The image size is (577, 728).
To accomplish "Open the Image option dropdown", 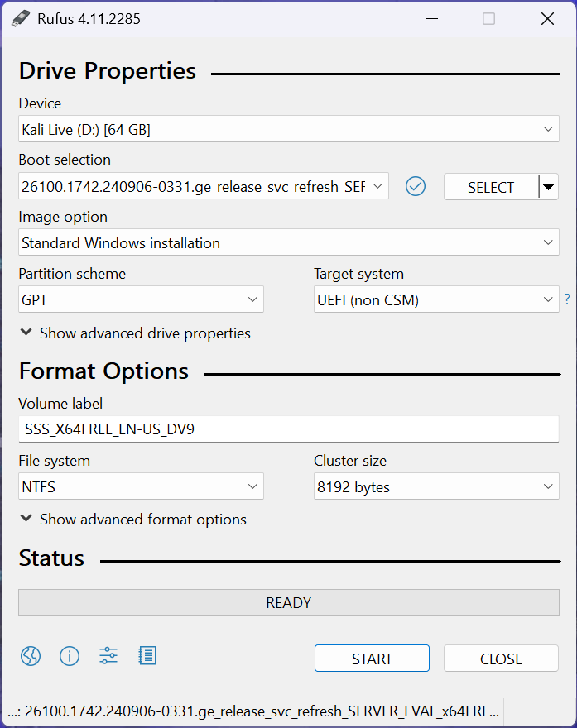I will [288, 243].
